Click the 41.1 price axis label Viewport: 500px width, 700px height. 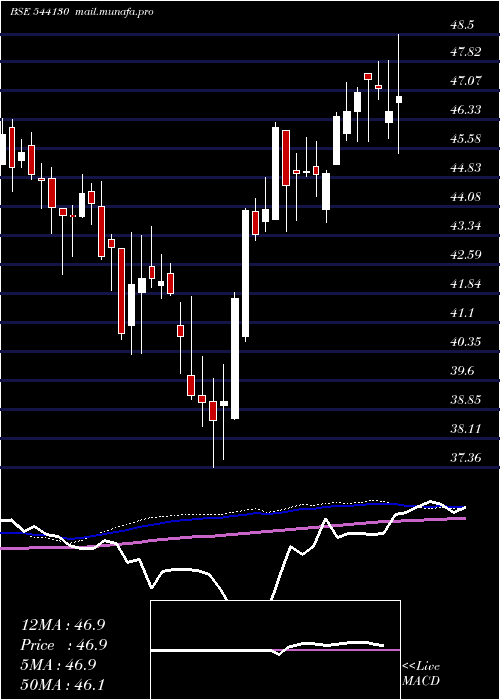pyautogui.click(x=462, y=313)
